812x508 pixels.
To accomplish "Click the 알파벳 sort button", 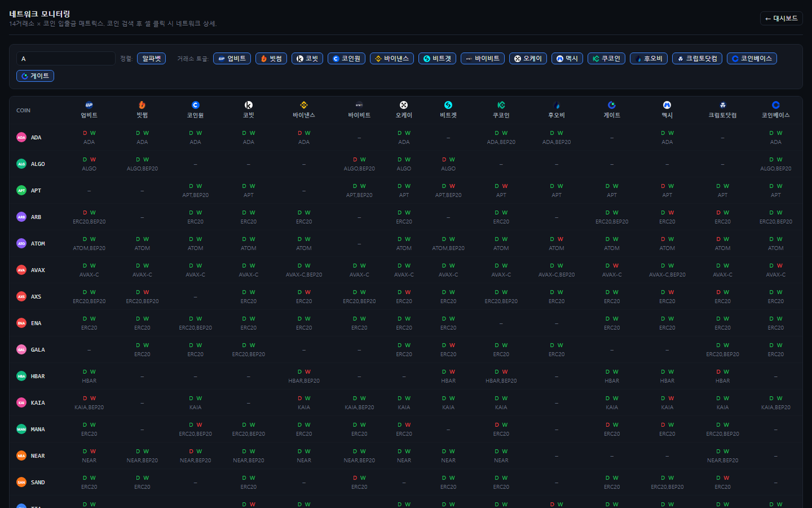I will click(x=151, y=59).
